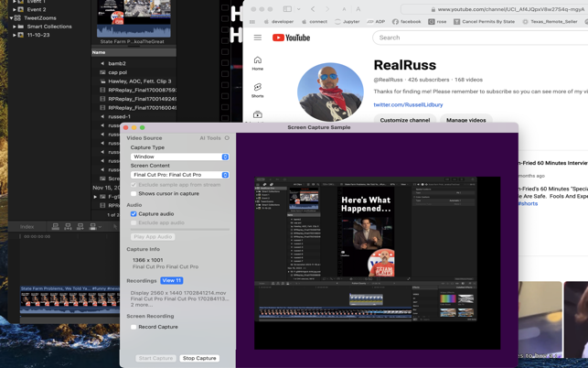
Task: Open the Texas_Remote_Seller bookmark
Action: (x=550, y=22)
